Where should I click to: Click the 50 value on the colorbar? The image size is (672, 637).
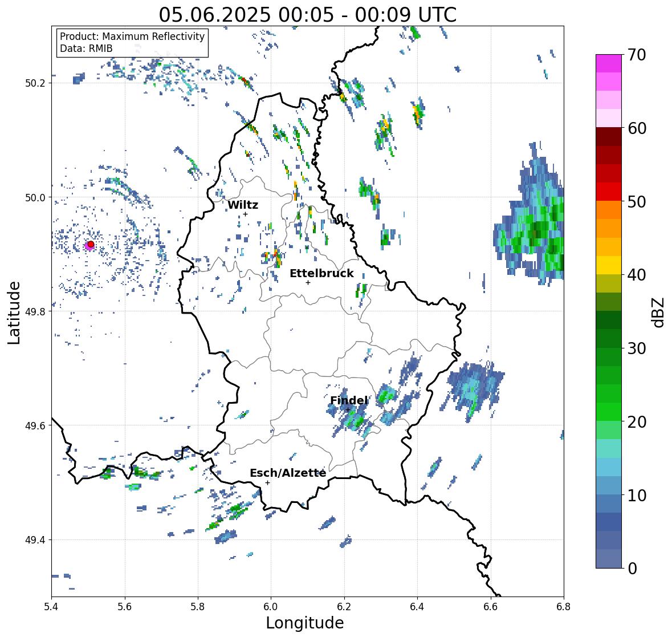click(x=636, y=201)
